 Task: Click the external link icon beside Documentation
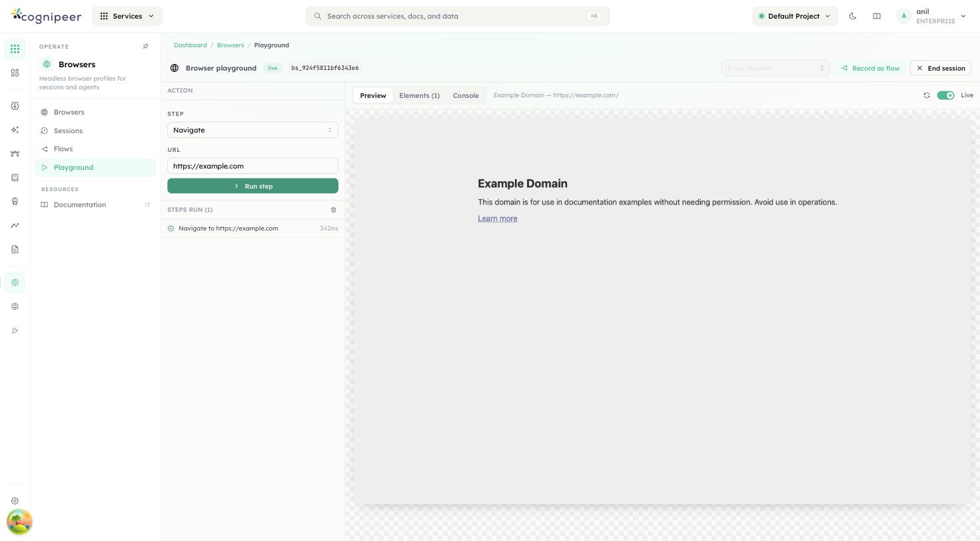147,205
